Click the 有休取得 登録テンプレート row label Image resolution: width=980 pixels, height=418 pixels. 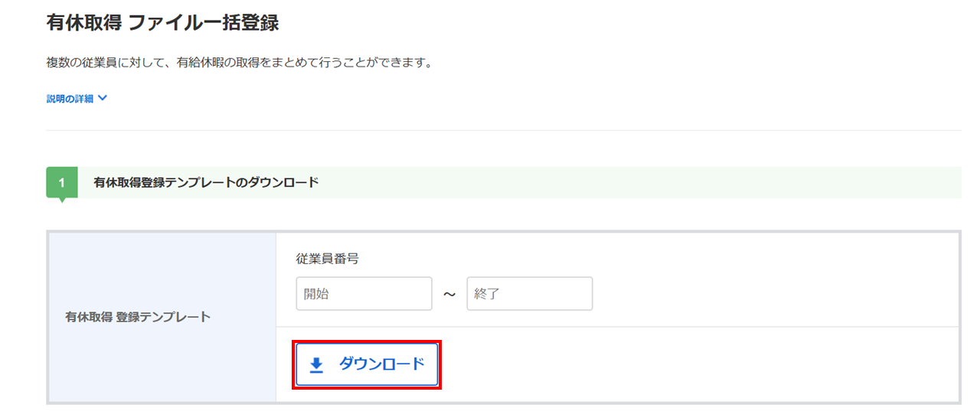[138, 316]
